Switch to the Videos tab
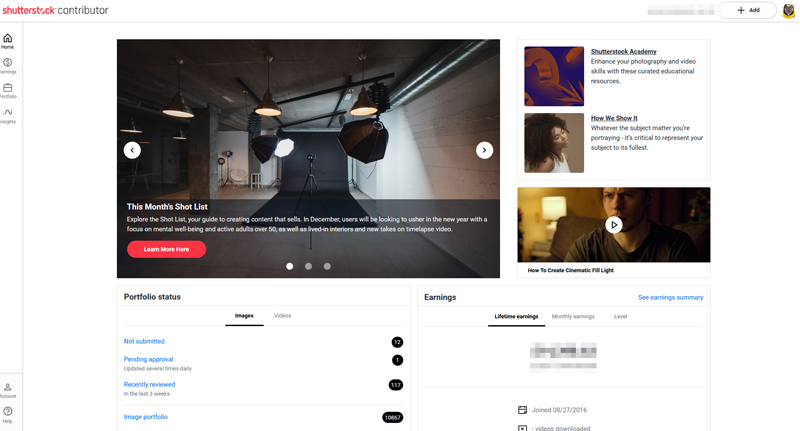The image size is (800, 431). tap(283, 316)
